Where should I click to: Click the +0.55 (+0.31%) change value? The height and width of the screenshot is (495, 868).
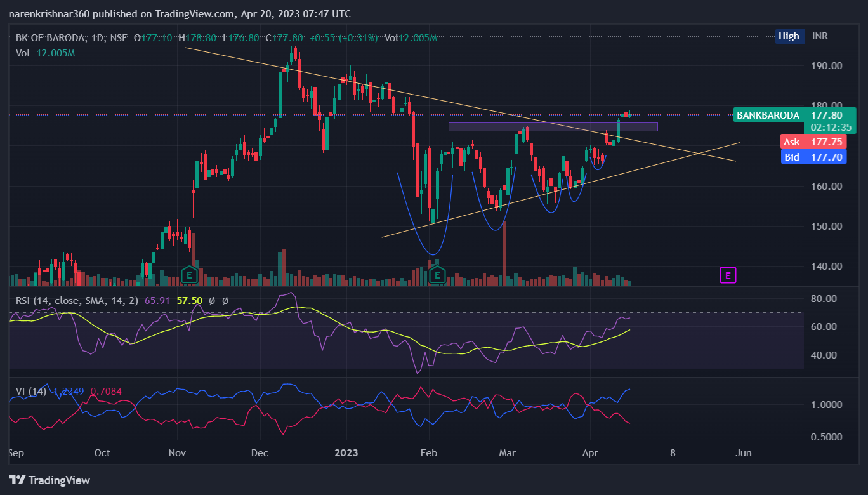tap(343, 38)
